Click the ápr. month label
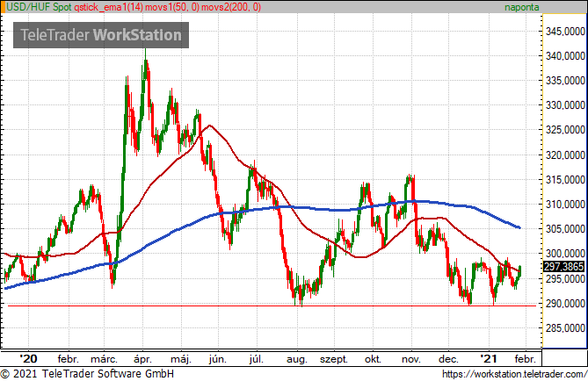 142,359
